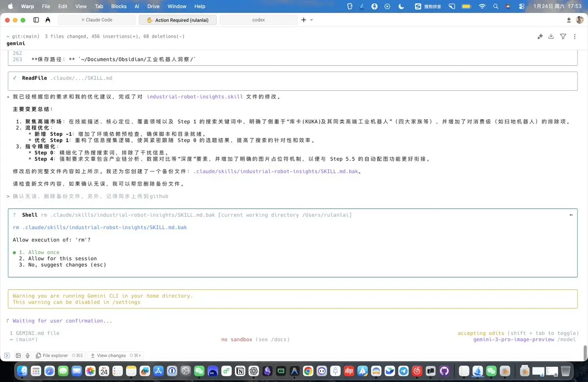Open the Blocks menu in menu bar
This screenshot has width=588, height=382.
[x=119, y=6]
